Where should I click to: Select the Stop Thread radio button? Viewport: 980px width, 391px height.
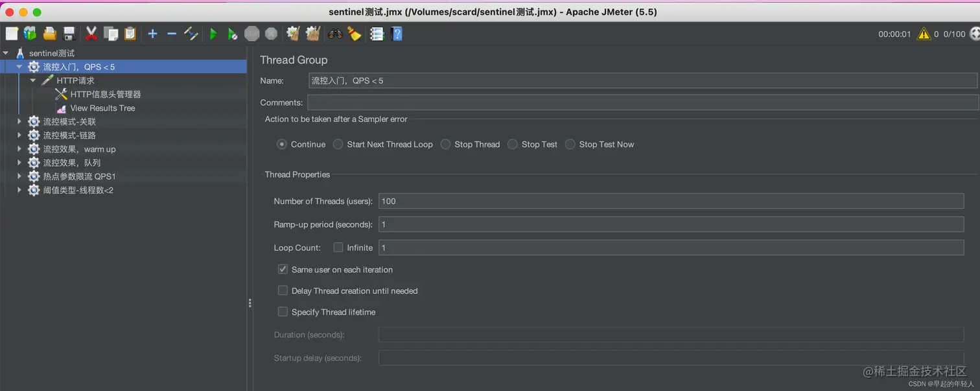point(445,145)
